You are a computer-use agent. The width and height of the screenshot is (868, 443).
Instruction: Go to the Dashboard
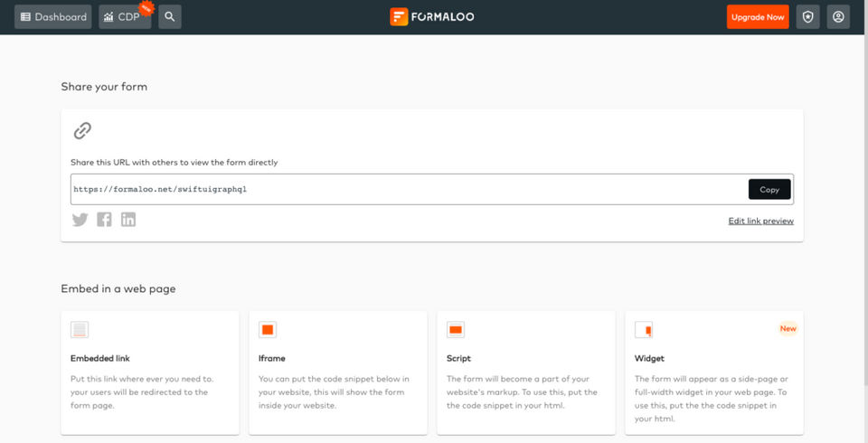tap(53, 17)
